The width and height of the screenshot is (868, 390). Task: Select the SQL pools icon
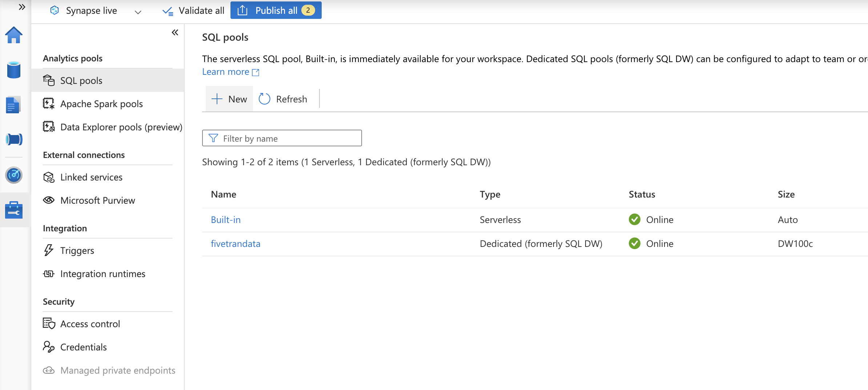tap(49, 80)
